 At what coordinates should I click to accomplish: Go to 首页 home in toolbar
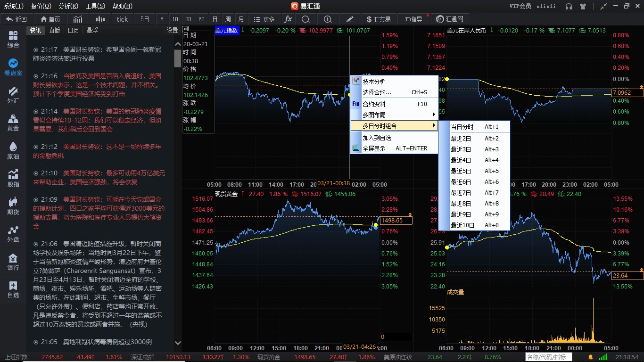[50, 19]
